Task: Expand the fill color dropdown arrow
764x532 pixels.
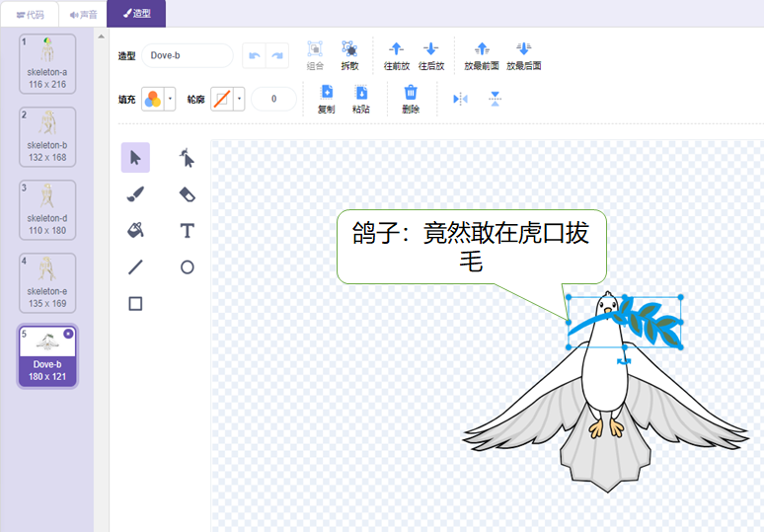Action: (170, 99)
